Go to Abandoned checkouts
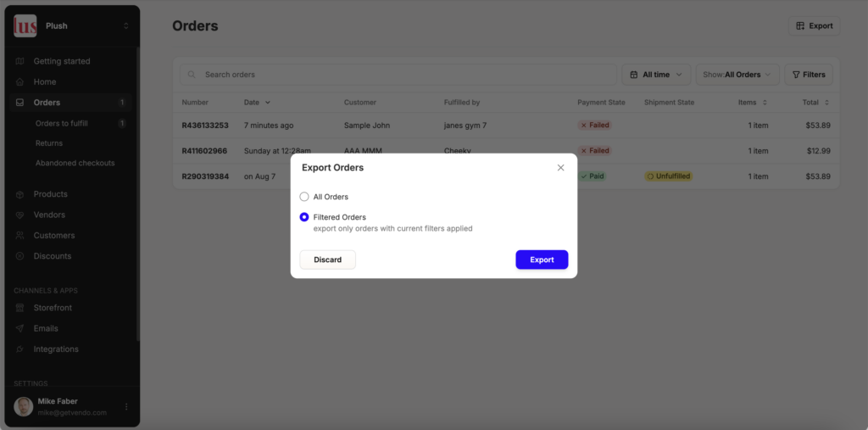 [75, 163]
